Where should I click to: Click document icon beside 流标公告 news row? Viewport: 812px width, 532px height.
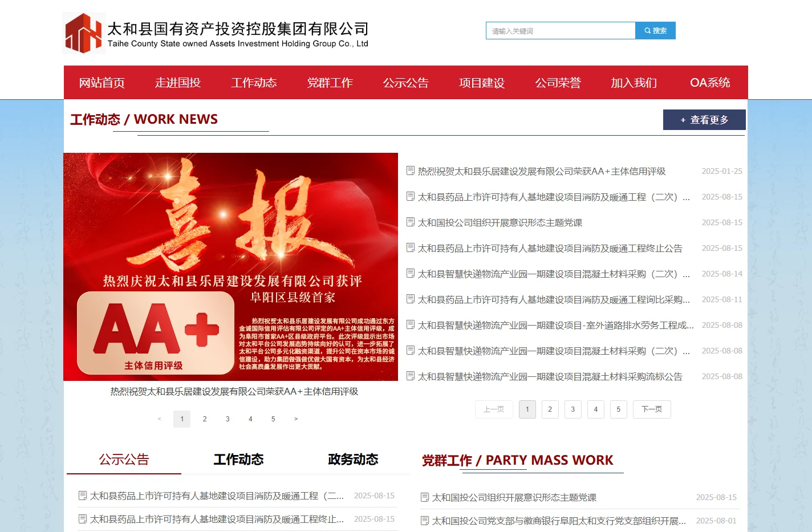click(411, 376)
